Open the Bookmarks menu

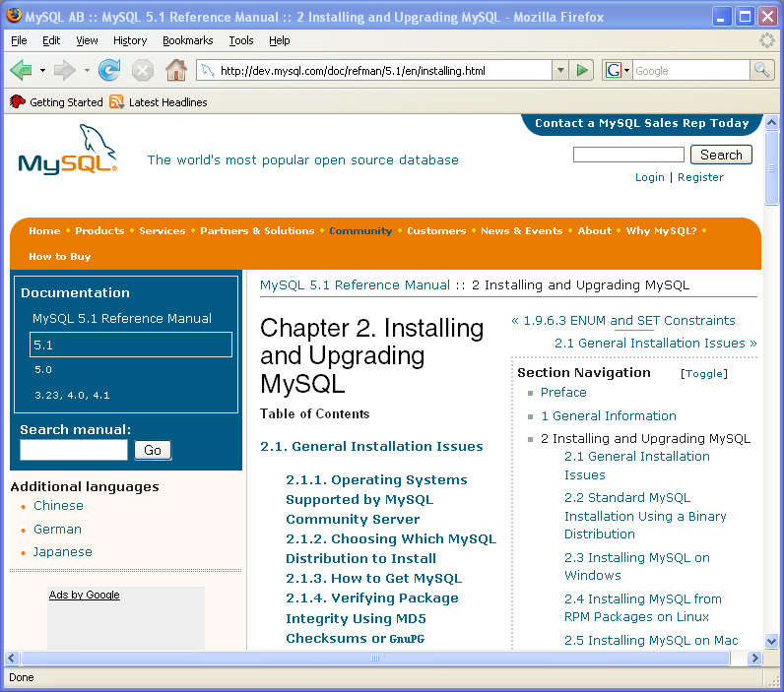[x=187, y=40]
